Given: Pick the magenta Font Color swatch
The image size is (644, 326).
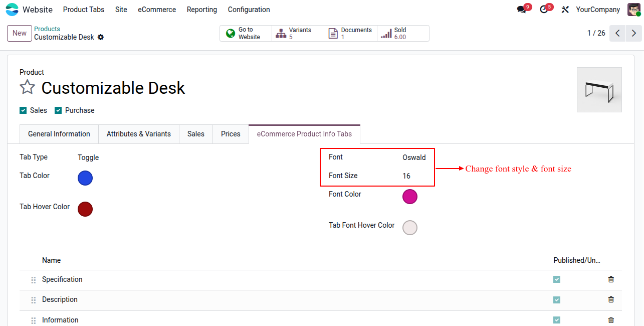Looking at the screenshot, I should (x=410, y=197).
